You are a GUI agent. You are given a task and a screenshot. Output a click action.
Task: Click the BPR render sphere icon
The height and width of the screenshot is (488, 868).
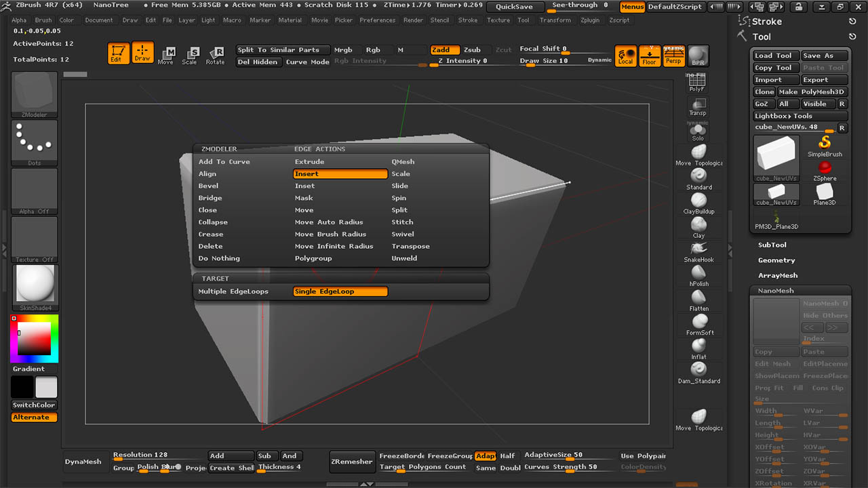pyautogui.click(x=697, y=56)
